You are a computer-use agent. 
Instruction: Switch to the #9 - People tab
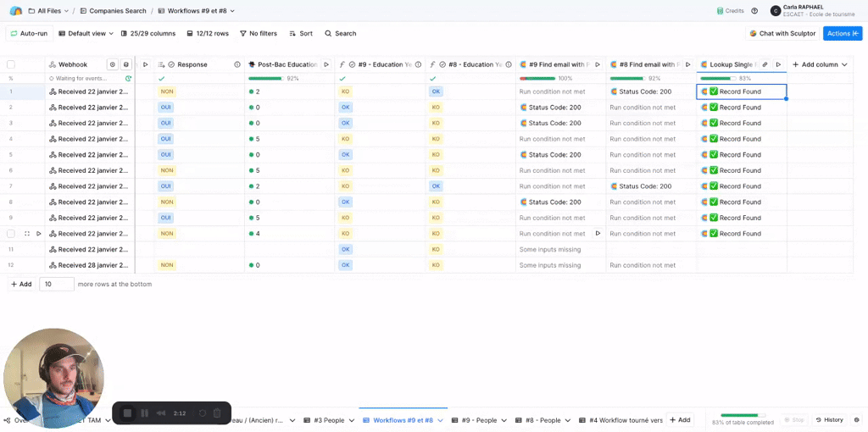tap(479, 420)
